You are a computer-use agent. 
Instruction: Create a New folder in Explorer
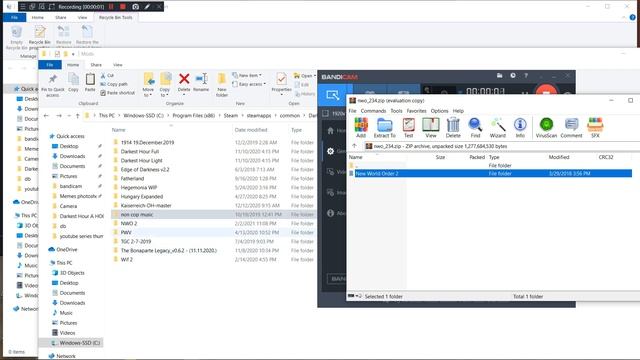(222, 85)
